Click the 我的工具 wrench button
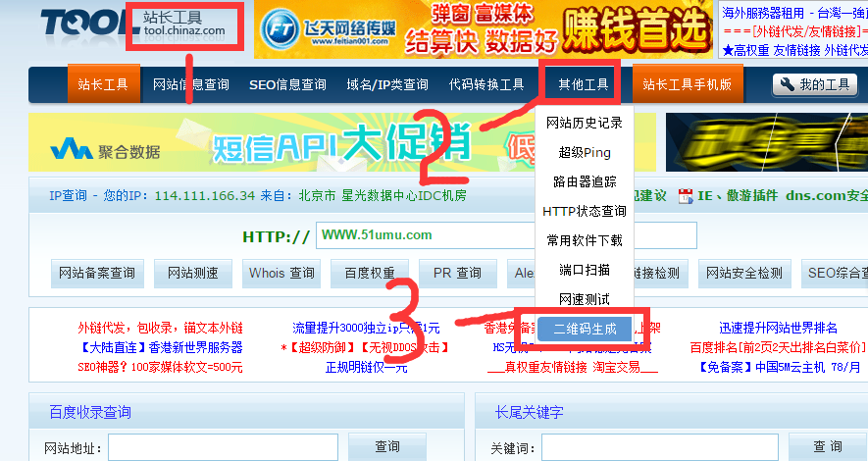 [814, 84]
